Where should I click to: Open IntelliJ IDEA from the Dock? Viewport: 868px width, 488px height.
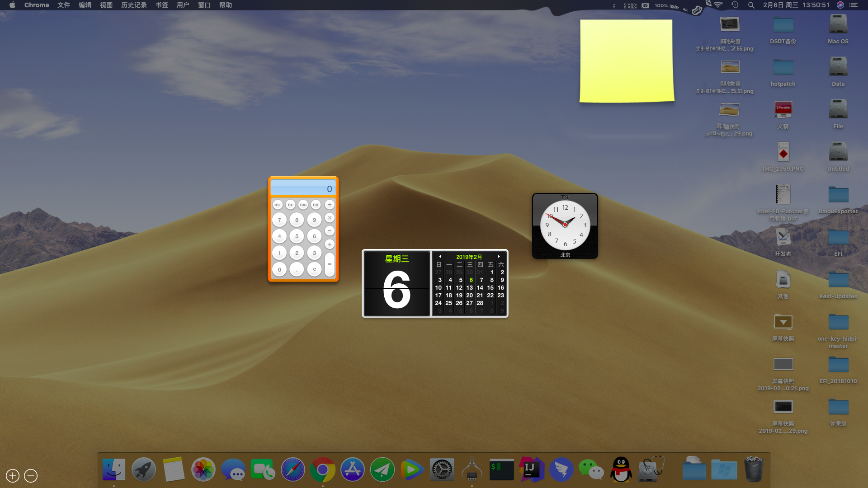(x=531, y=470)
